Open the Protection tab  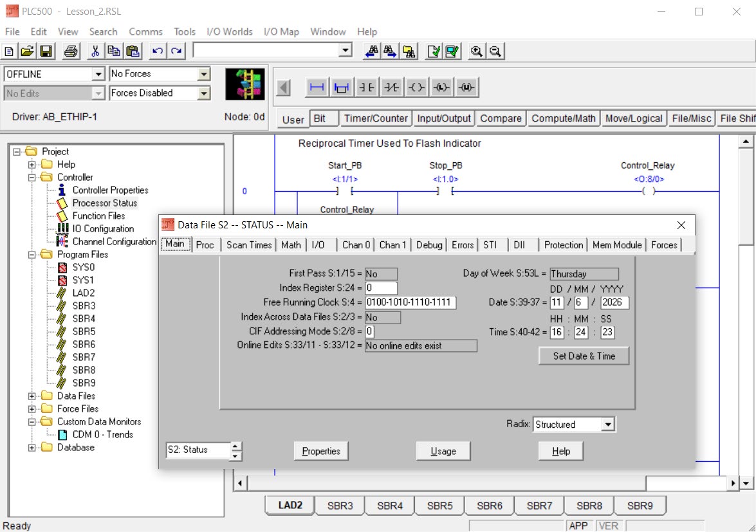click(x=564, y=245)
